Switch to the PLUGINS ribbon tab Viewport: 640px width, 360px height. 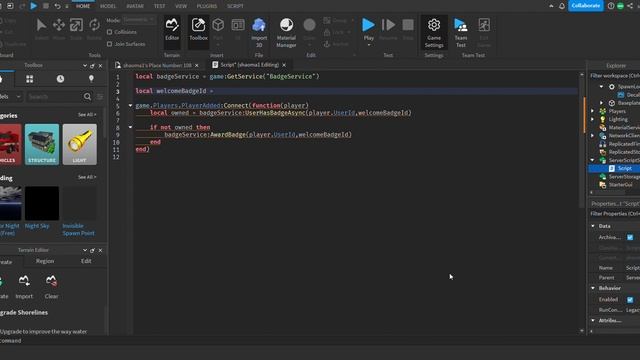click(x=207, y=6)
